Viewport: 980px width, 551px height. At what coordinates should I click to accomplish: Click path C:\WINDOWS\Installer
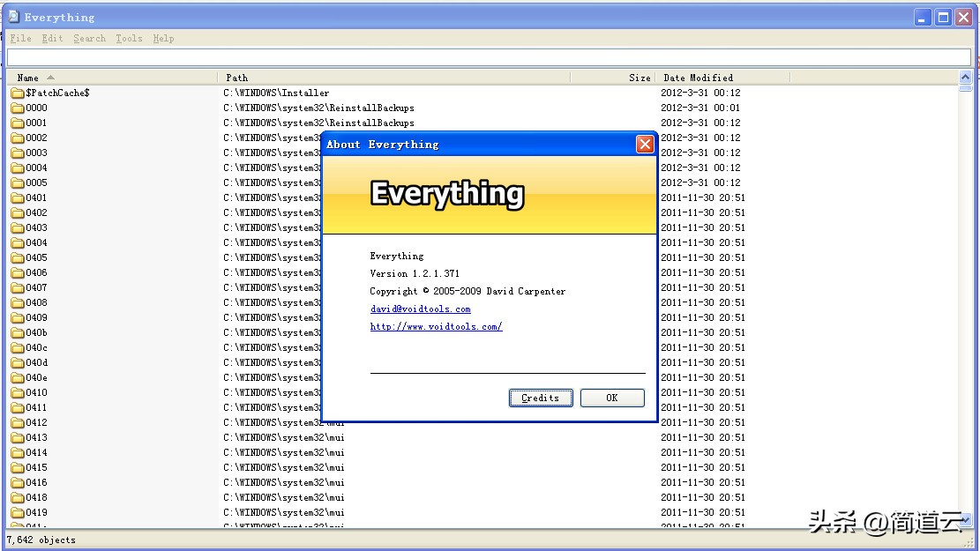tap(276, 93)
